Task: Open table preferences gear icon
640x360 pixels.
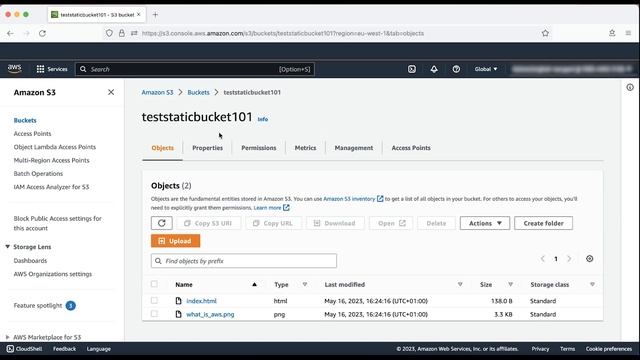Action: point(589,259)
